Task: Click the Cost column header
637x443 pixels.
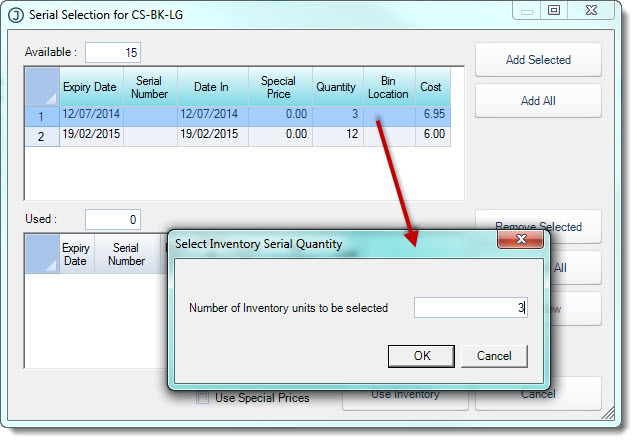Action: [433, 87]
